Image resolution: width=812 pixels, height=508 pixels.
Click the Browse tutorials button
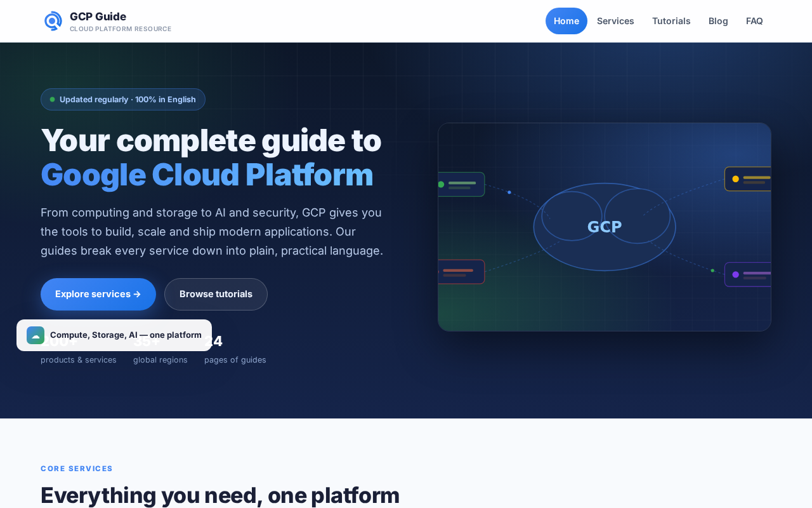tap(216, 294)
